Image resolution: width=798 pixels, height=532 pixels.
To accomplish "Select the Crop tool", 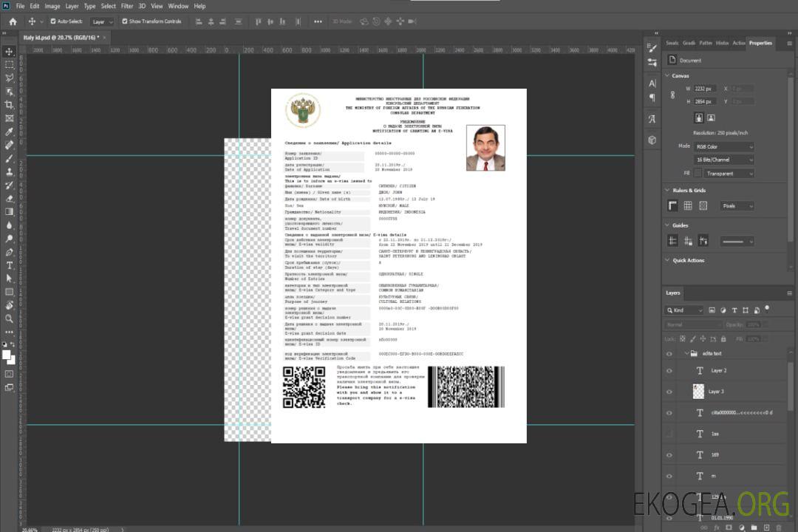I will [x=9, y=105].
